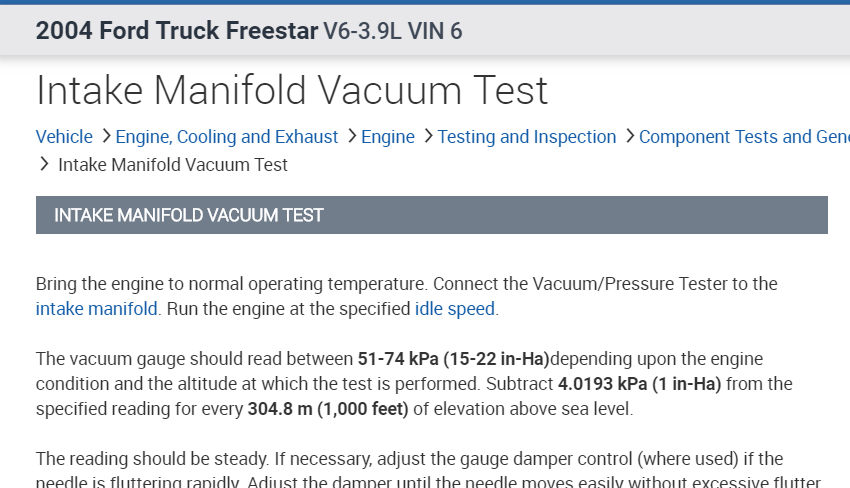The height and width of the screenshot is (488, 850).
Task: Click the Vehicle breadcrumb link
Action: coord(64,137)
